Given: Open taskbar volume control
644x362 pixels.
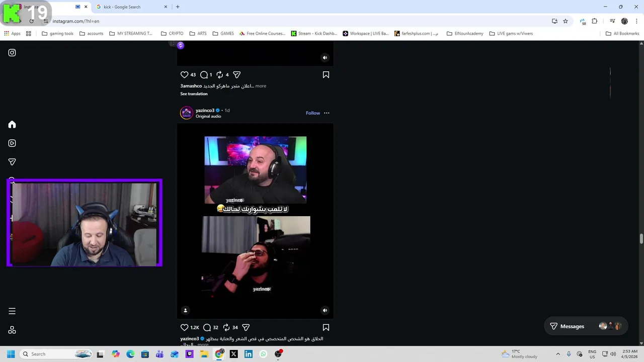Looking at the screenshot, I should point(613,354).
